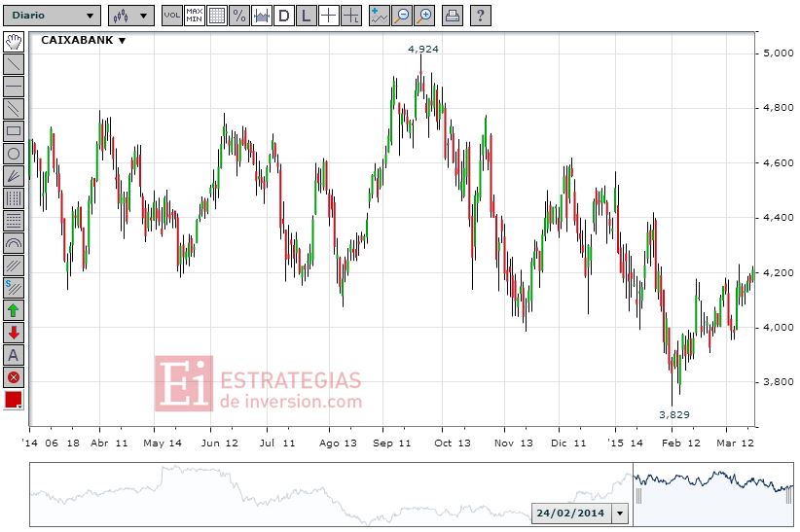Select the horizontal line tool
The width and height of the screenshot is (800, 532).
coord(14,87)
